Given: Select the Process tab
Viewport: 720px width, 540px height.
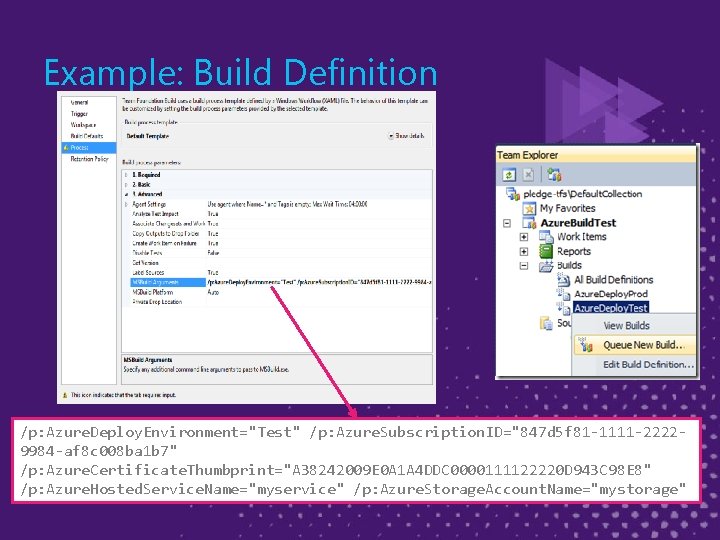Looking at the screenshot, I should (x=89, y=148).
